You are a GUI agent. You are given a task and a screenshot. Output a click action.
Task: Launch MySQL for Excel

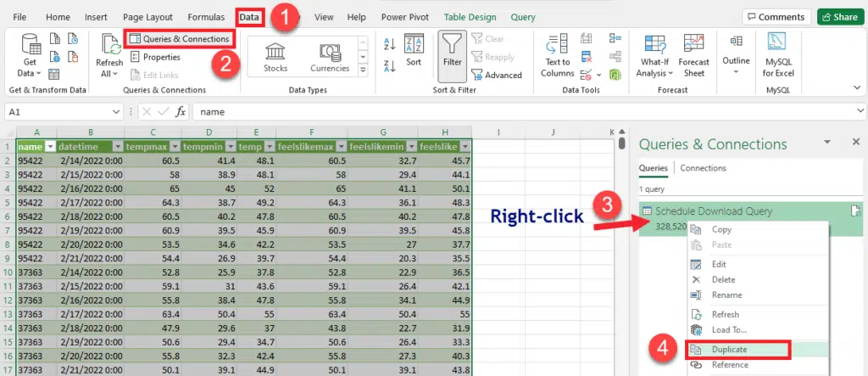coord(778,54)
